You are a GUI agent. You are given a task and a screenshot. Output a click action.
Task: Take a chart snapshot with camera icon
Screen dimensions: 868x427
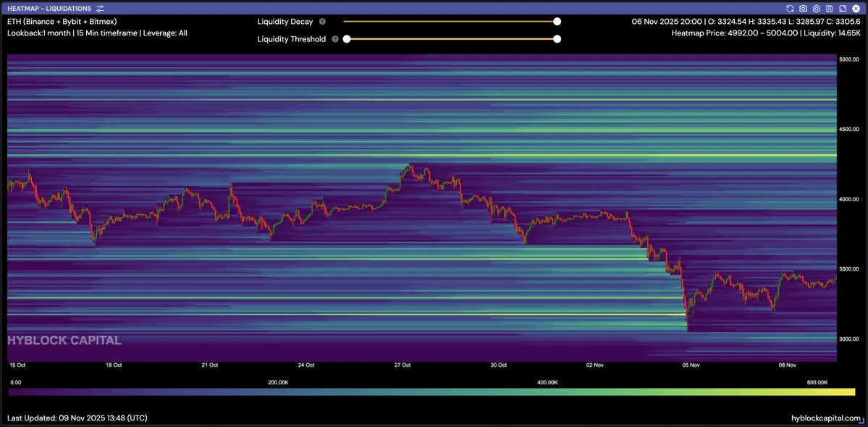pyautogui.click(x=803, y=8)
